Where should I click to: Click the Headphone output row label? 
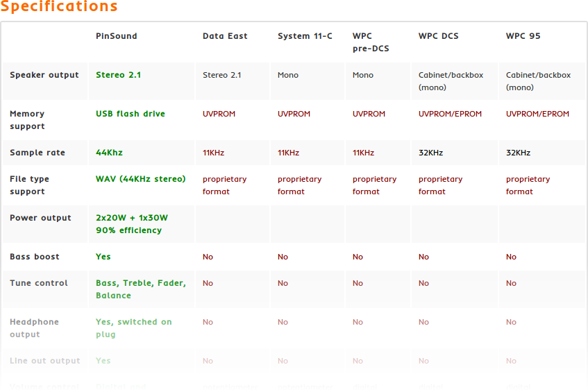pyautogui.click(x=34, y=328)
